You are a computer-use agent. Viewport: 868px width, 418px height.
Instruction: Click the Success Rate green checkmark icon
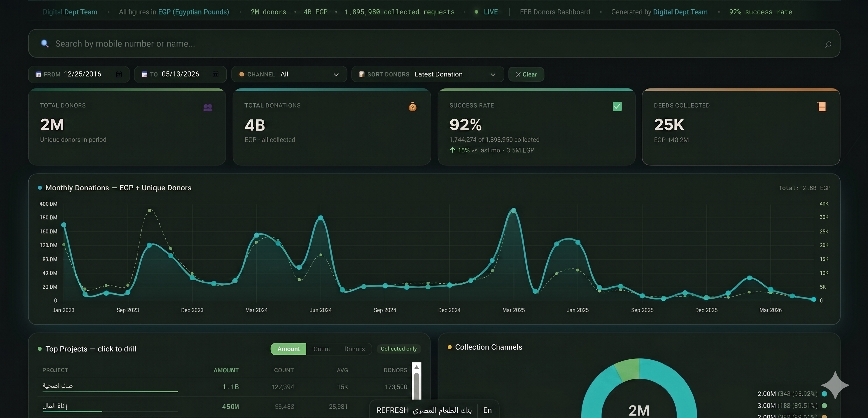click(x=617, y=107)
